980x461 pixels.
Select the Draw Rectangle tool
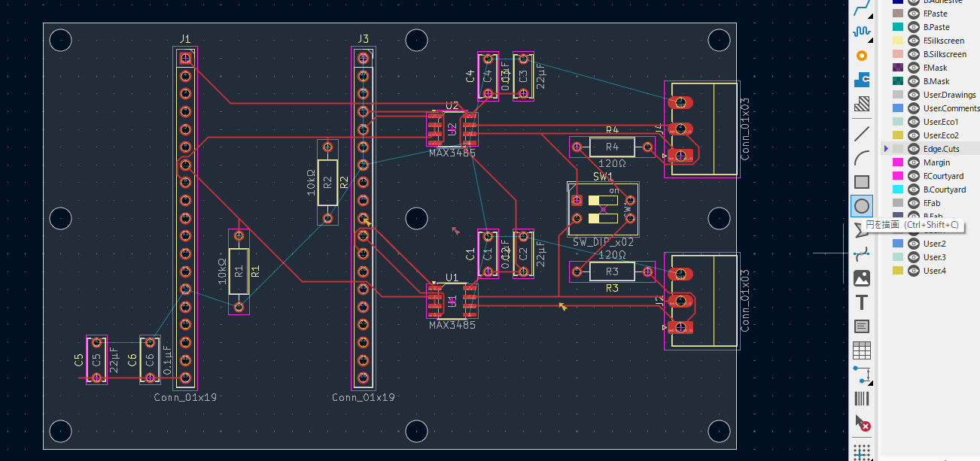[862, 182]
